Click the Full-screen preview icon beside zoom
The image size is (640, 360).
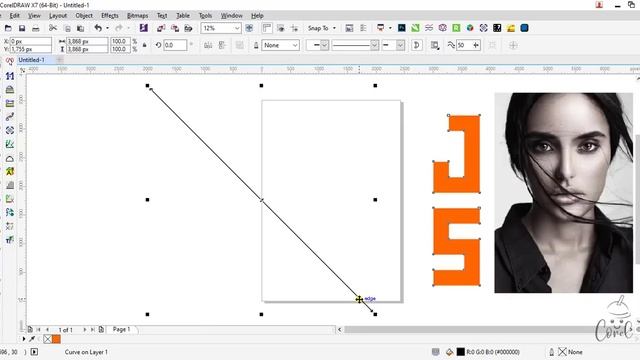[249, 28]
